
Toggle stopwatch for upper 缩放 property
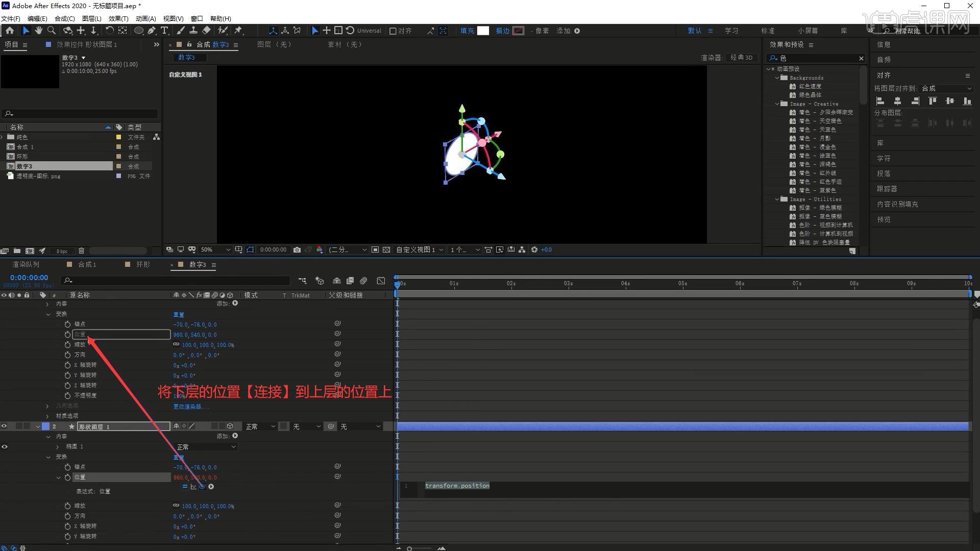67,345
